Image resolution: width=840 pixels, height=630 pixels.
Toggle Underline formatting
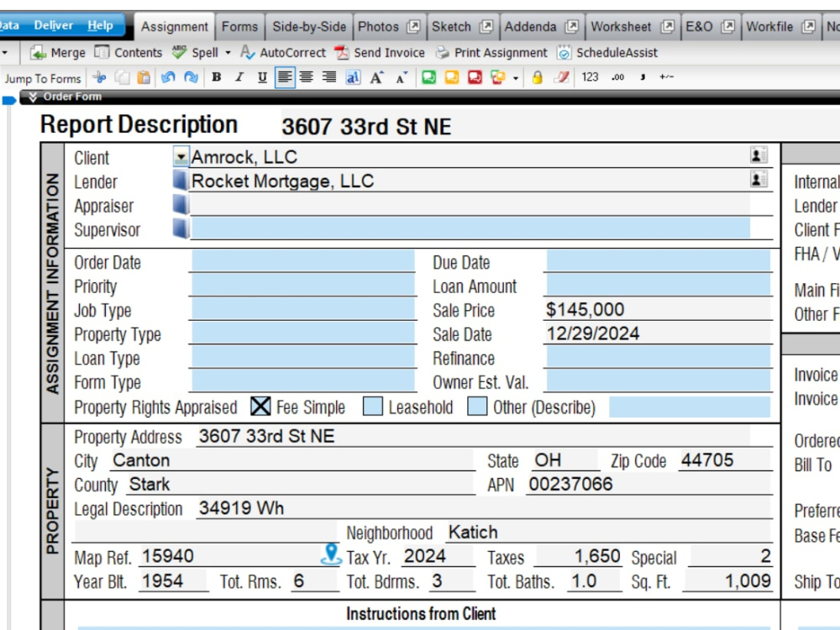pyautogui.click(x=262, y=77)
